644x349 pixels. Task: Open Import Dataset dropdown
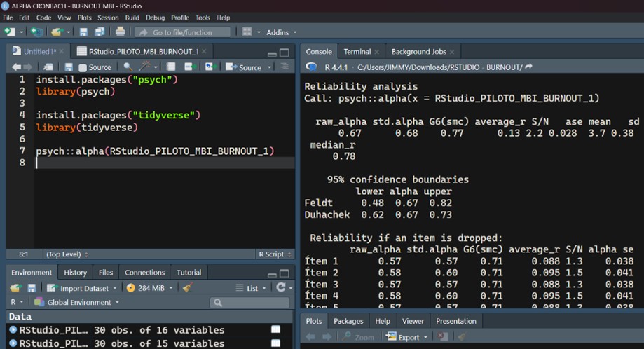82,288
